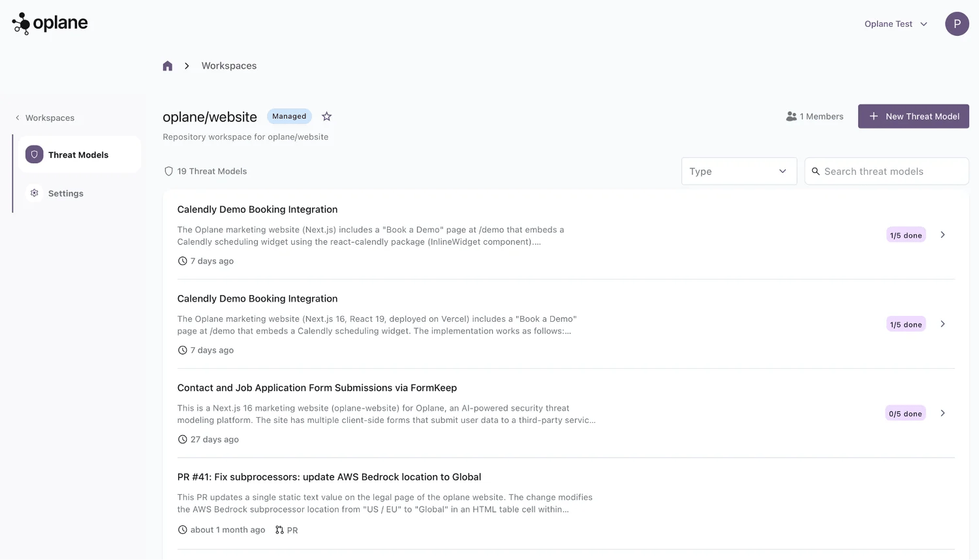Click the PR type label

[292, 530]
